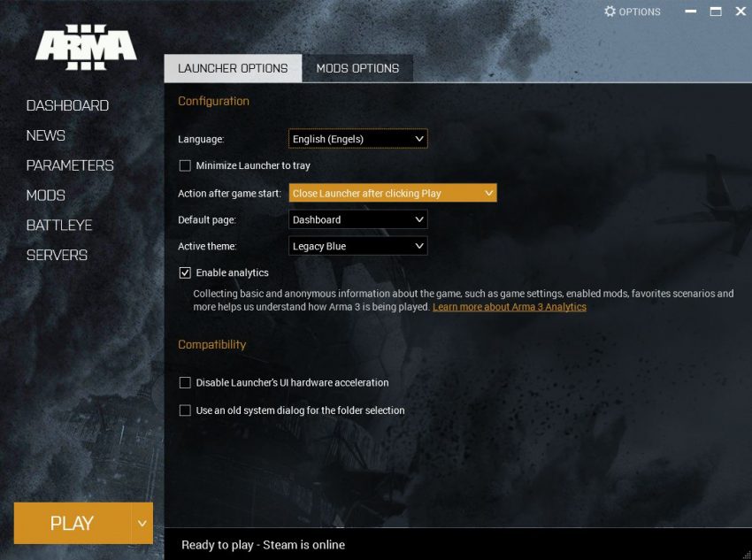Check Disable Launcher's UI hardware acceleration
The image size is (752, 560).
coord(185,382)
